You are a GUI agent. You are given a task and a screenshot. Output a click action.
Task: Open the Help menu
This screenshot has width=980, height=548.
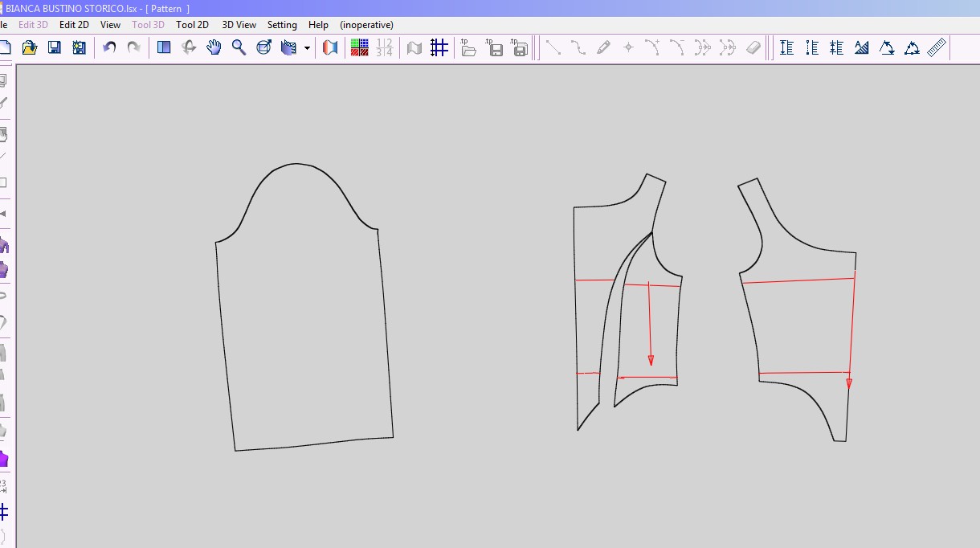tap(318, 25)
